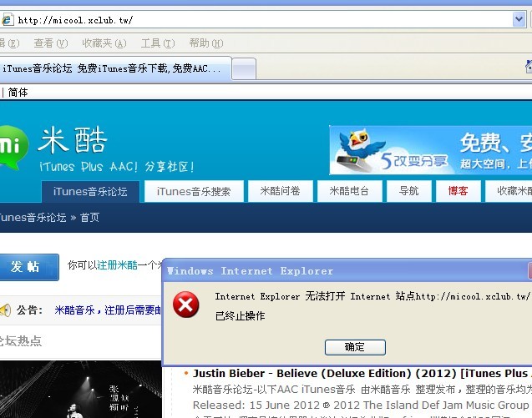This screenshot has width=532, height=418.
Task: Click 确定 button in error dialog
Action: pyautogui.click(x=355, y=347)
